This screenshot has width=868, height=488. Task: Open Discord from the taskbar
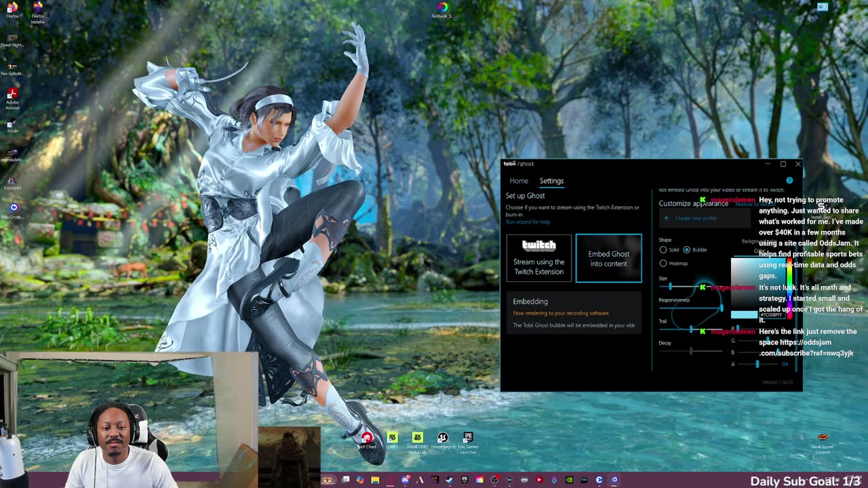(x=405, y=480)
